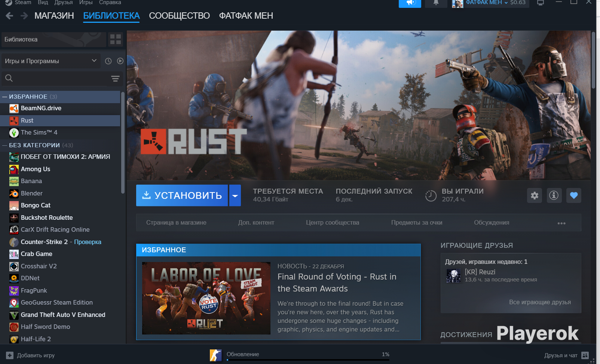Click the Among Us game icon
The image size is (600, 364).
14,169
